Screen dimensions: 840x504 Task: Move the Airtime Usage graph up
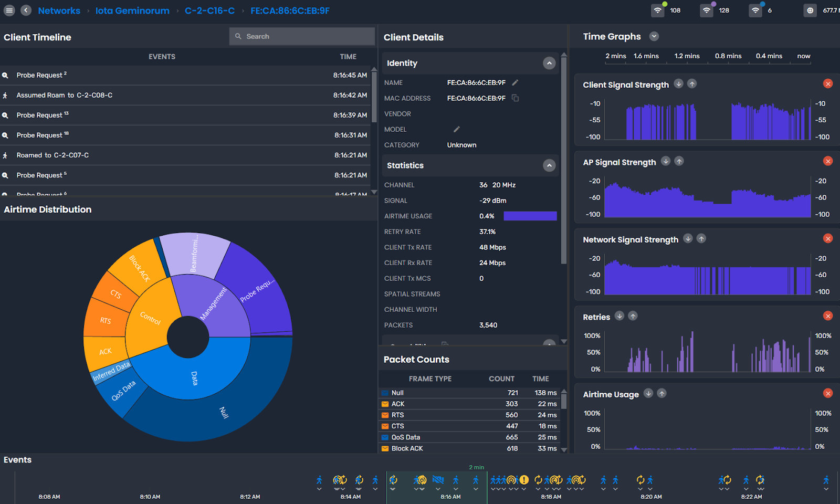[x=662, y=393]
